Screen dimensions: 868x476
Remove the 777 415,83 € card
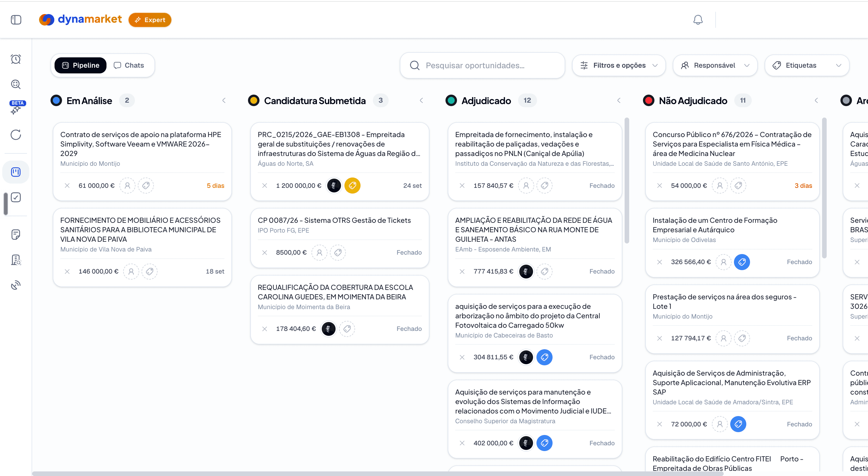pos(462,271)
